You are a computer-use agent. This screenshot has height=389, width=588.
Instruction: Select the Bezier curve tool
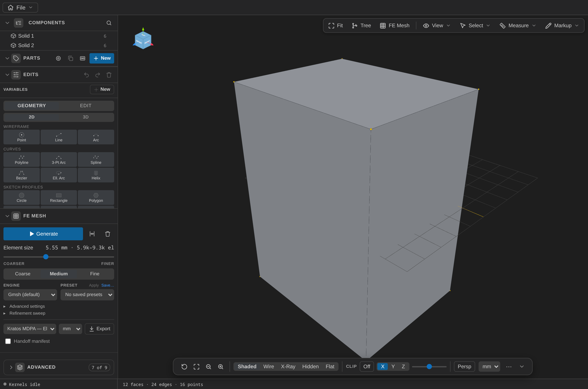[22, 175]
